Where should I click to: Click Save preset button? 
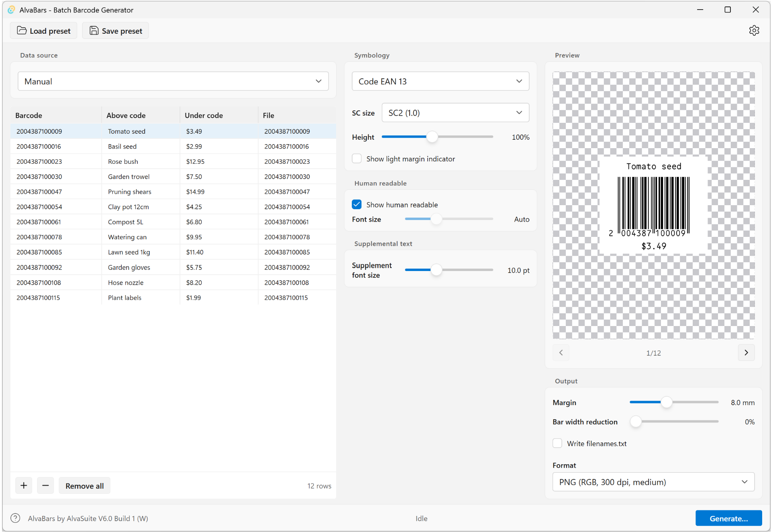pyautogui.click(x=116, y=31)
